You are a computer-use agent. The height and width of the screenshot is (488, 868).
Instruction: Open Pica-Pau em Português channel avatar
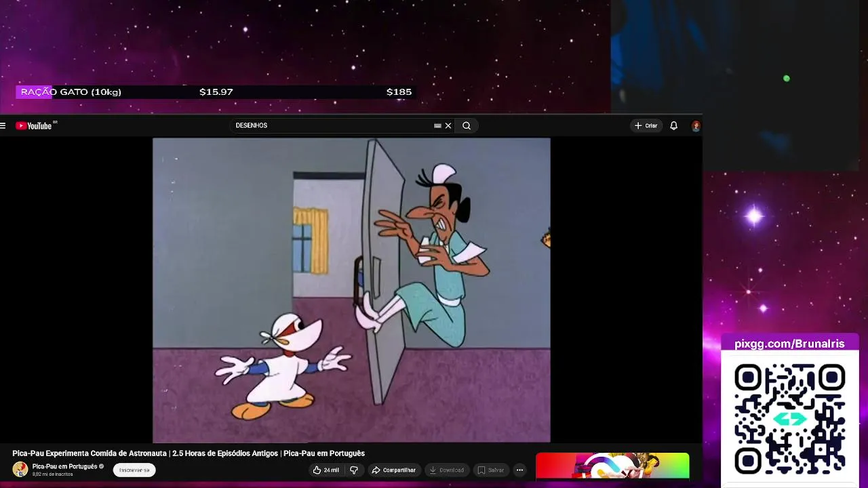tap(20, 469)
